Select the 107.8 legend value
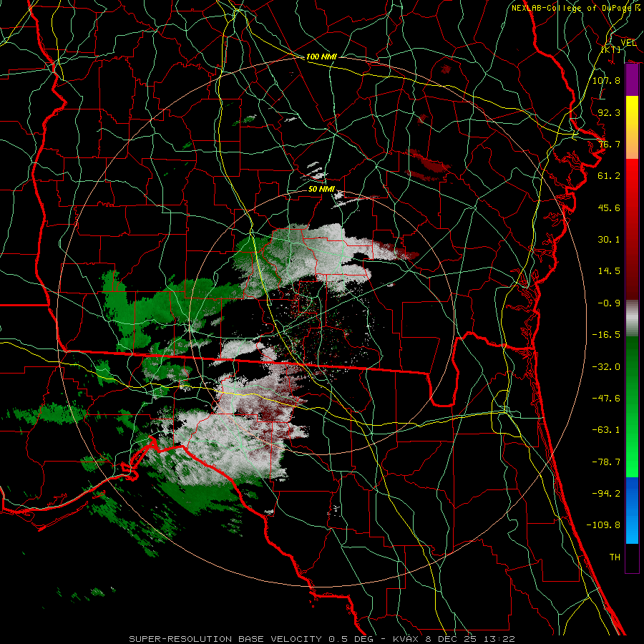 (x=606, y=80)
